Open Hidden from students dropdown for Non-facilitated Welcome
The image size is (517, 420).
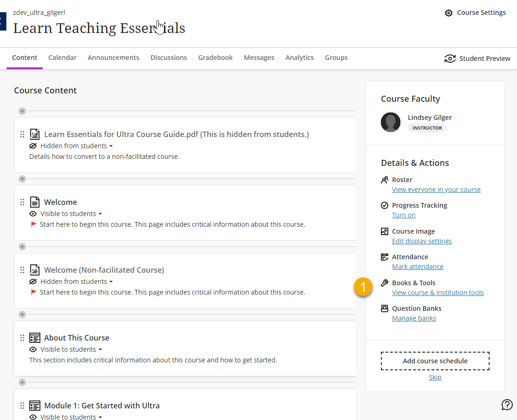click(77, 282)
